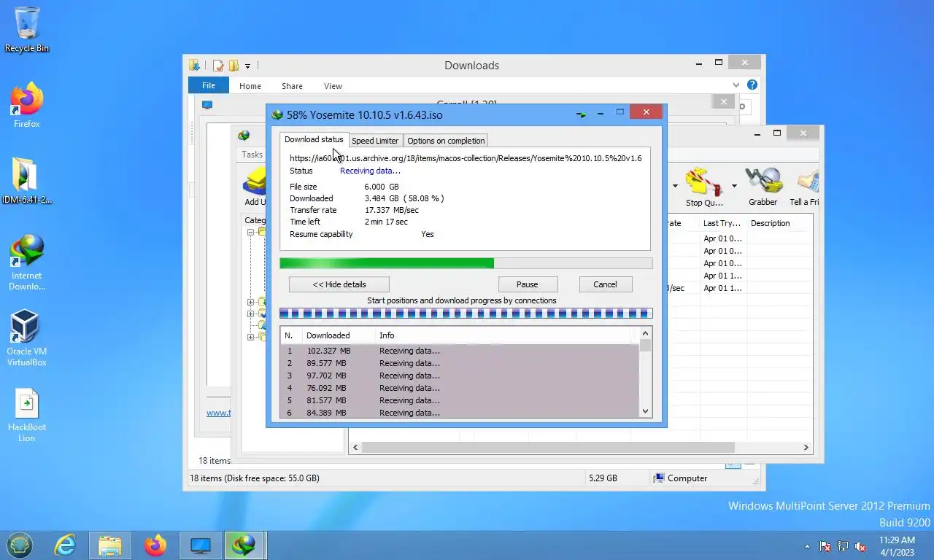Click the Properties quick-access icon in Downloads window
The image size is (934, 560).
click(x=217, y=66)
